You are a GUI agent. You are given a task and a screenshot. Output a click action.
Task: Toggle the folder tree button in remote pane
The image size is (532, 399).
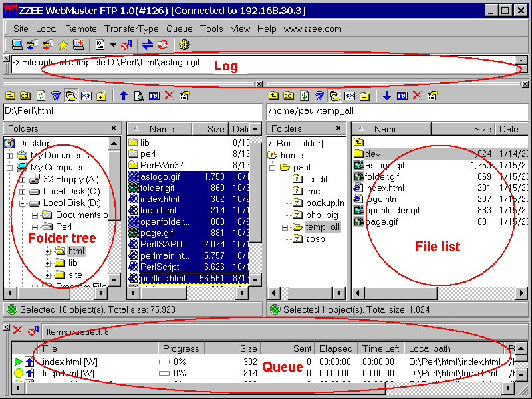[334, 96]
